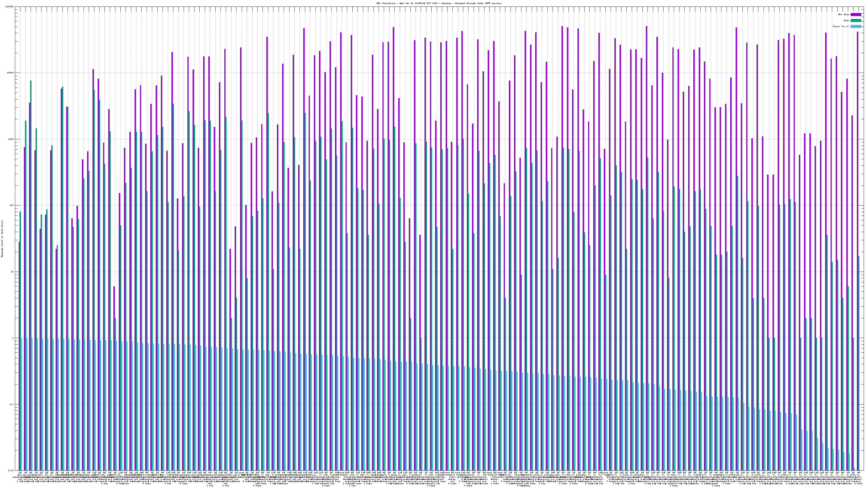Click the 100000 y-axis tick label
The height and width of the screenshot is (488, 868).
click(x=10, y=7)
